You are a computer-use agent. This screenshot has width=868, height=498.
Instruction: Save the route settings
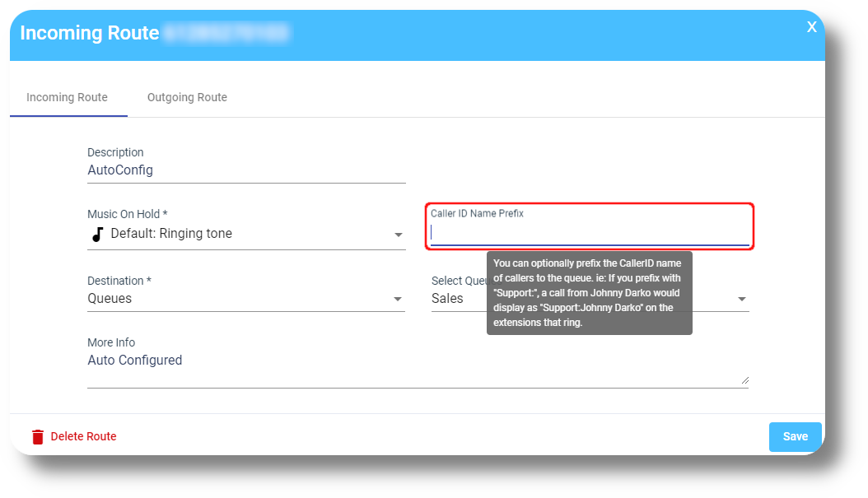(x=795, y=436)
